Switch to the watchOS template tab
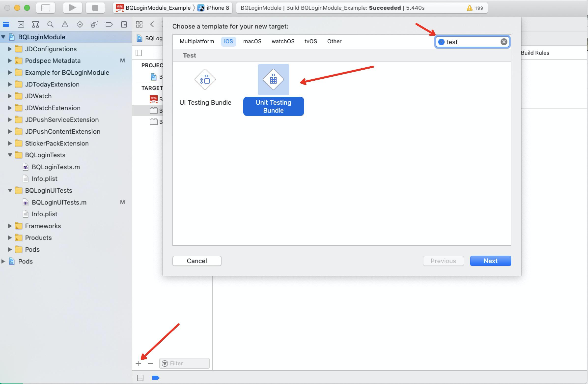The height and width of the screenshot is (384, 588). coord(283,41)
